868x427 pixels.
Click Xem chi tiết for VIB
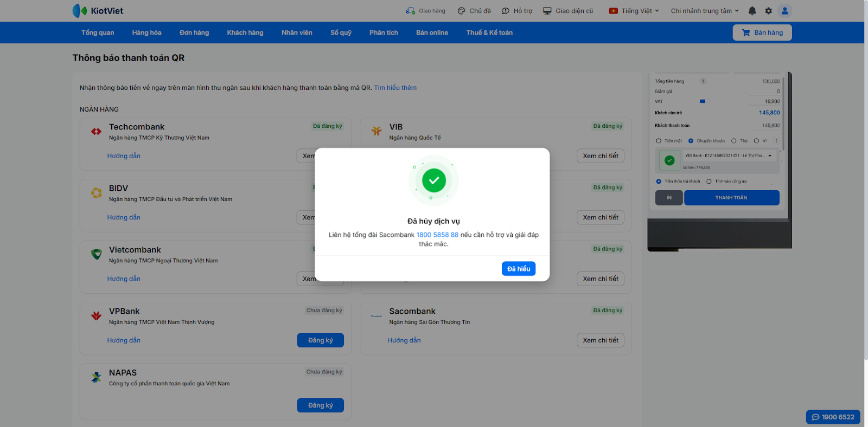[601, 156]
